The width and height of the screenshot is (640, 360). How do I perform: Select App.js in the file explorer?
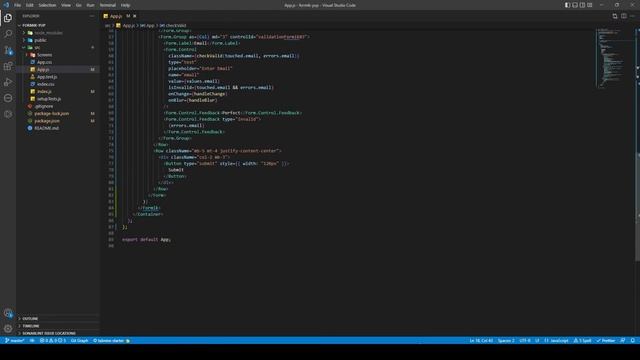click(57, 69)
